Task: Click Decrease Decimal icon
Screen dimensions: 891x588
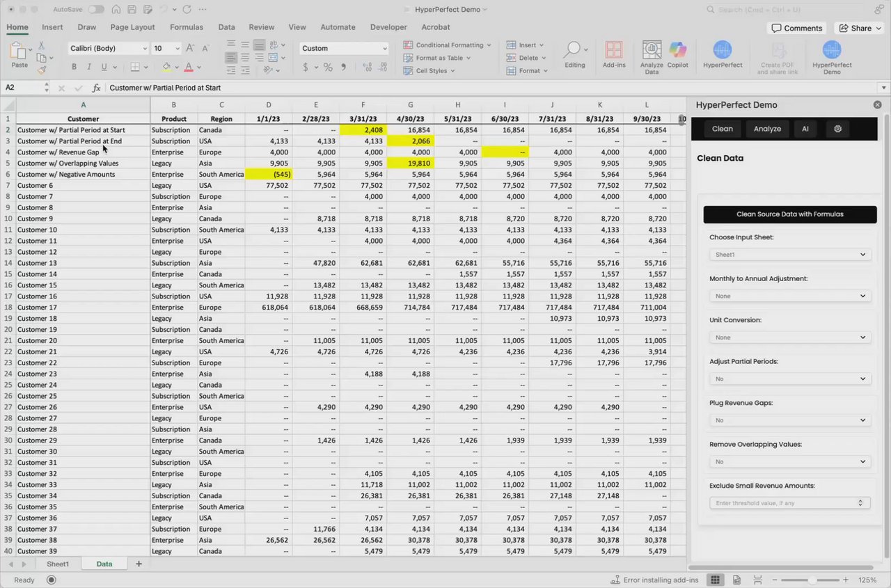Action: (381, 67)
